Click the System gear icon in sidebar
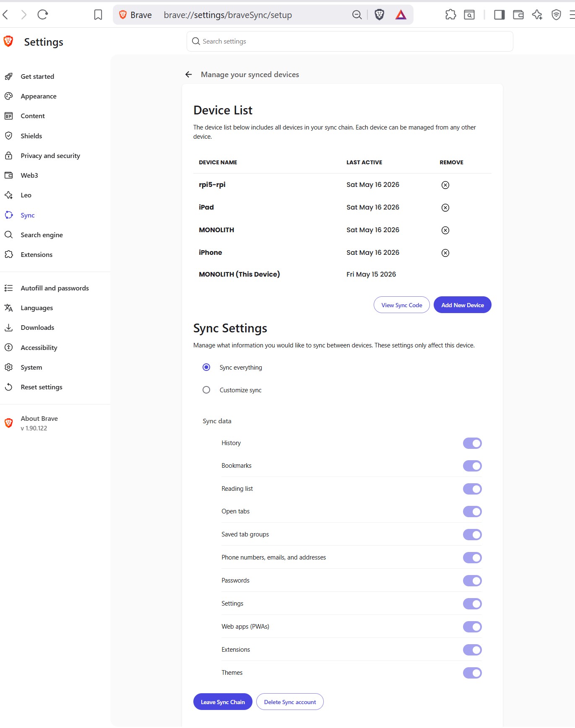 pos(8,367)
